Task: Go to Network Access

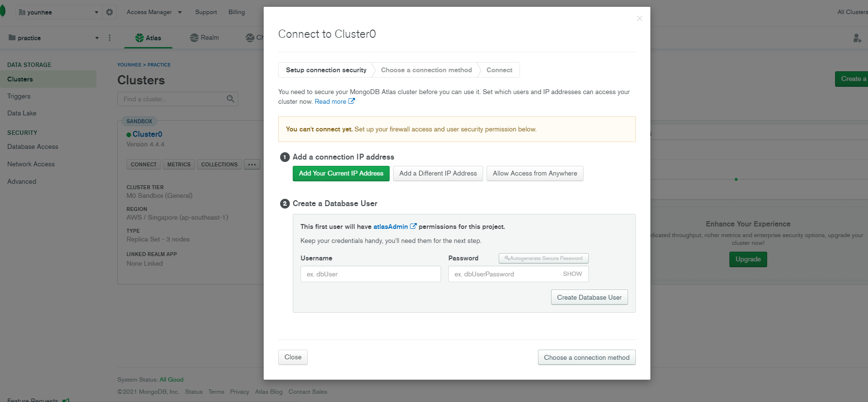Action: (x=31, y=164)
